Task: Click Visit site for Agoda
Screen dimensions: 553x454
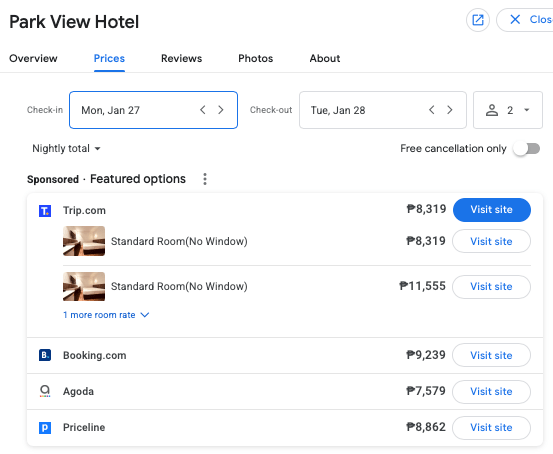Action: pyautogui.click(x=491, y=392)
